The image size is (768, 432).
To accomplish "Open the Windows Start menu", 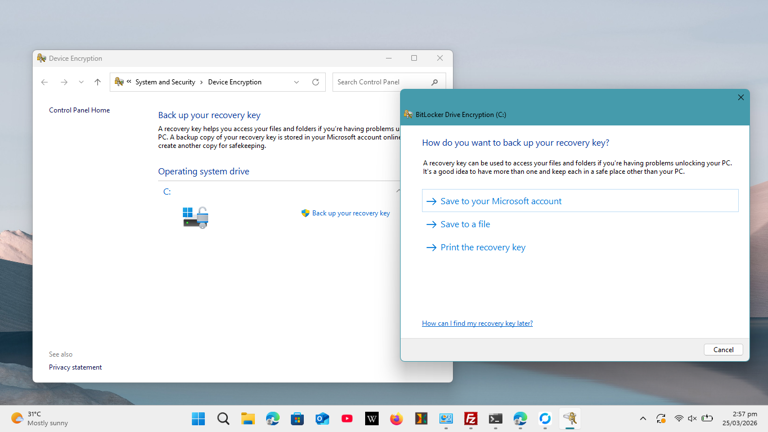I will point(198,419).
